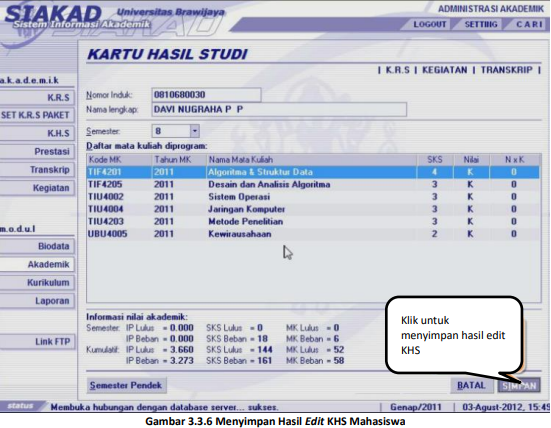Image resolution: width=551 pixels, height=428 pixels.
Task: Select the Kewirausahaan course row
Action: (313, 234)
